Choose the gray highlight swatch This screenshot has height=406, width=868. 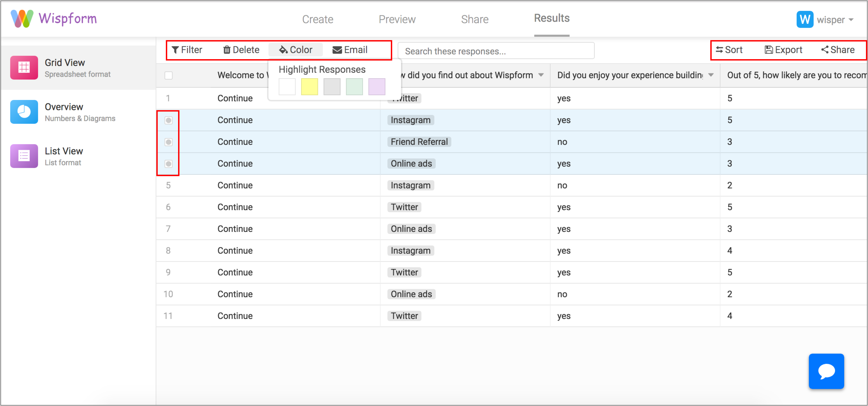click(x=332, y=87)
